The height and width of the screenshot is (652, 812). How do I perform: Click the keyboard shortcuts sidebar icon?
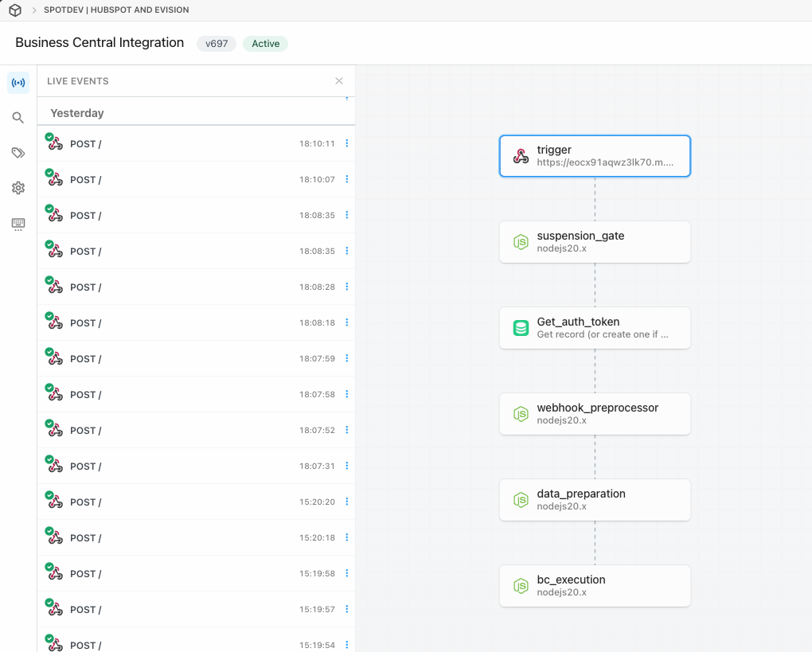(x=18, y=224)
